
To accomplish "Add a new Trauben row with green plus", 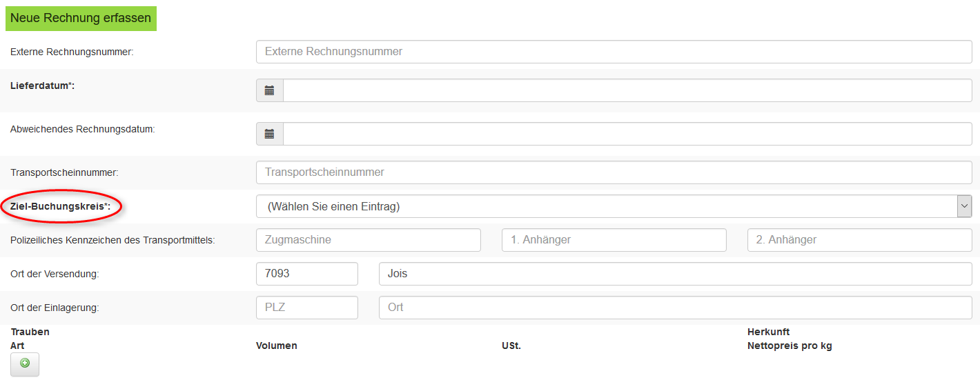I will click(x=25, y=363).
